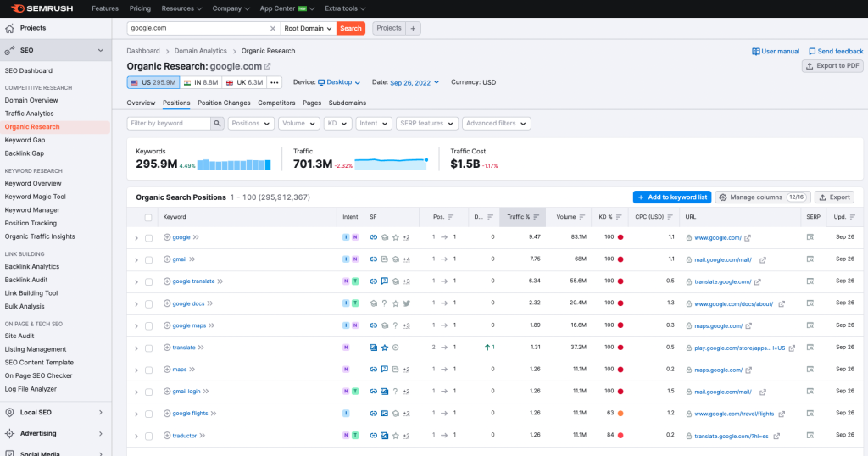Open the User manual link
The image size is (868, 456).
click(x=776, y=52)
